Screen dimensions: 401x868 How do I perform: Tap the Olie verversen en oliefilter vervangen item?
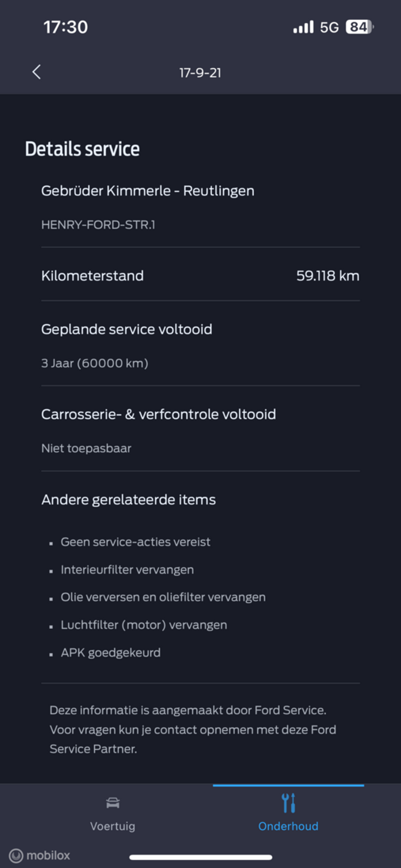point(163,597)
